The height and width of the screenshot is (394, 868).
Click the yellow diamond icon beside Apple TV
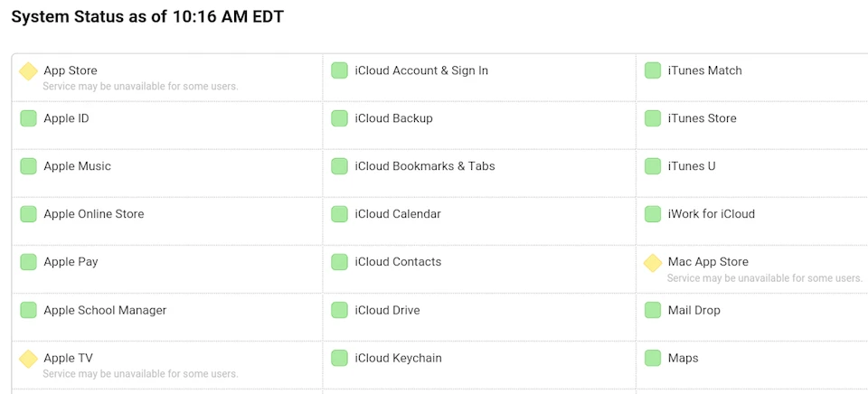click(28, 359)
